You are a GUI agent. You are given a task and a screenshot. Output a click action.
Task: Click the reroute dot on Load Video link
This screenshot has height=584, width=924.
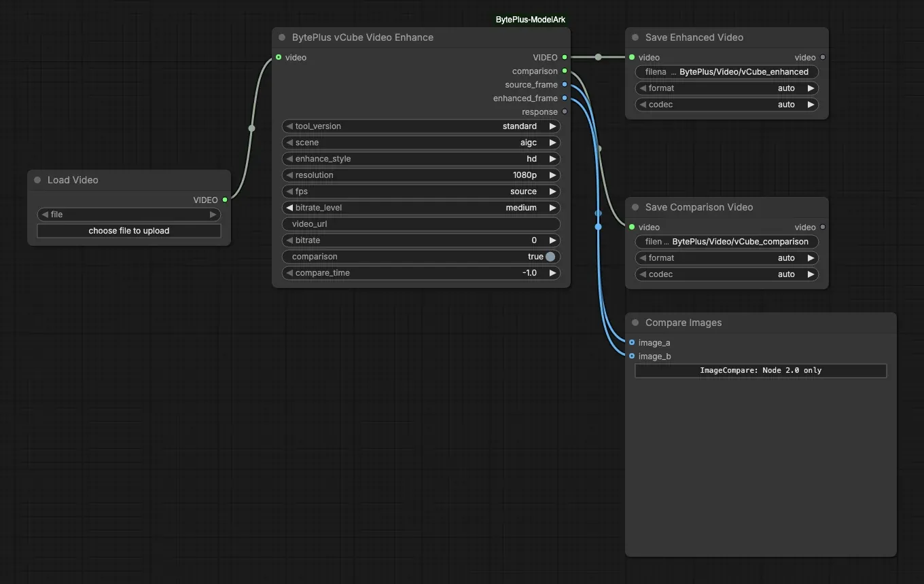pyautogui.click(x=252, y=128)
